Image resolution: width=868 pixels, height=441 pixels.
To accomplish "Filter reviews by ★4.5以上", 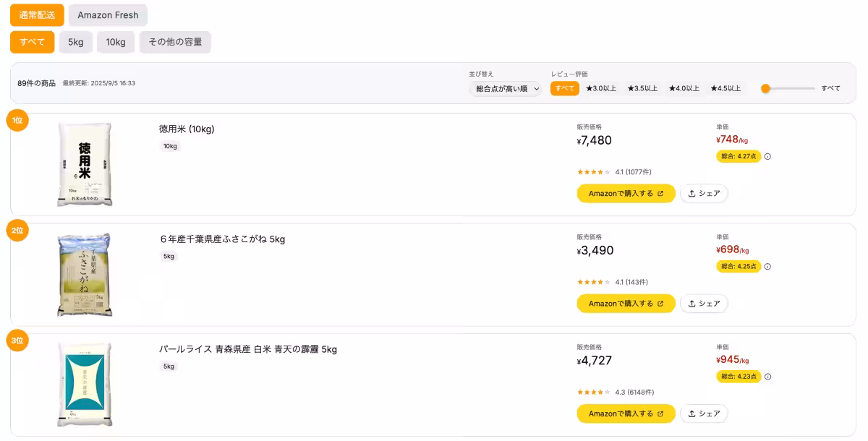I will point(725,88).
